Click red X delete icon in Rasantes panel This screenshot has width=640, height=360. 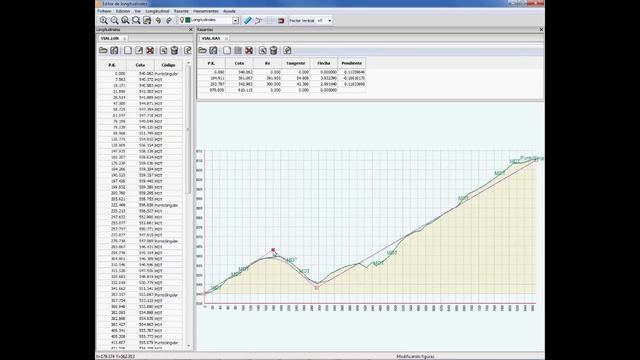coord(249,50)
